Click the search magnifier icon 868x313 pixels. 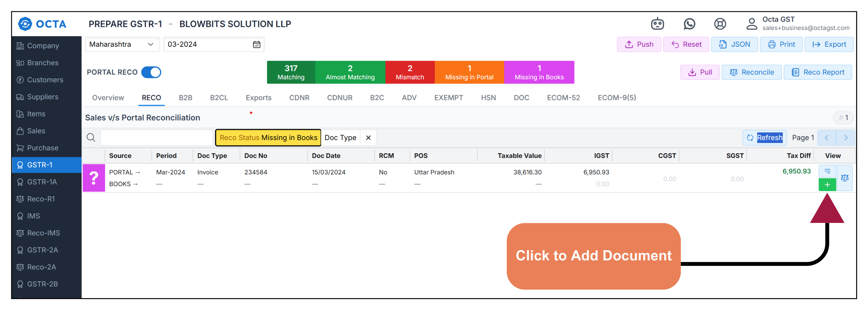pyautogui.click(x=91, y=137)
